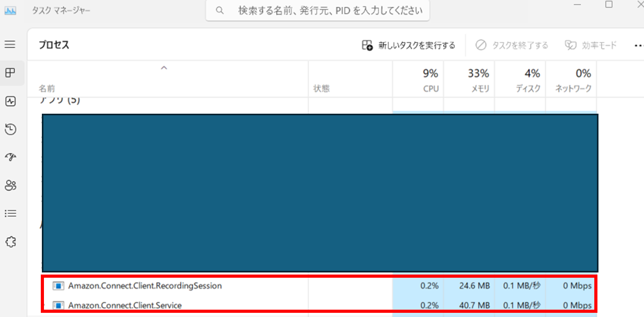The height and width of the screenshot is (317, 644).
Task: Open the App history sidebar icon
Action: coord(10,129)
